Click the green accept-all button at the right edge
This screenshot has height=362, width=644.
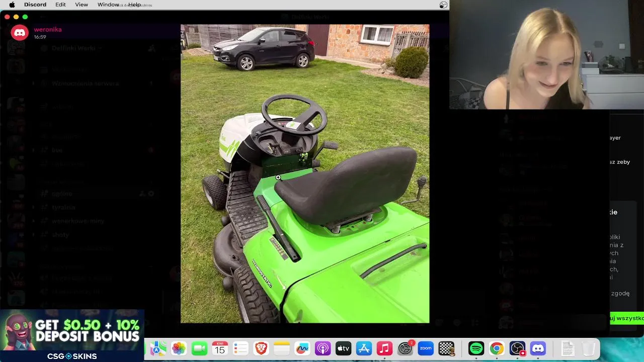tap(626, 318)
